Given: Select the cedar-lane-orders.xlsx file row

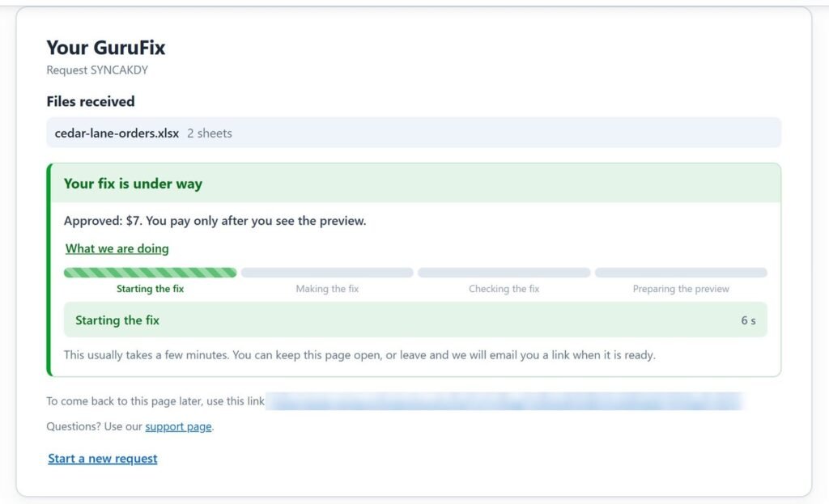Looking at the screenshot, I should (x=414, y=133).
